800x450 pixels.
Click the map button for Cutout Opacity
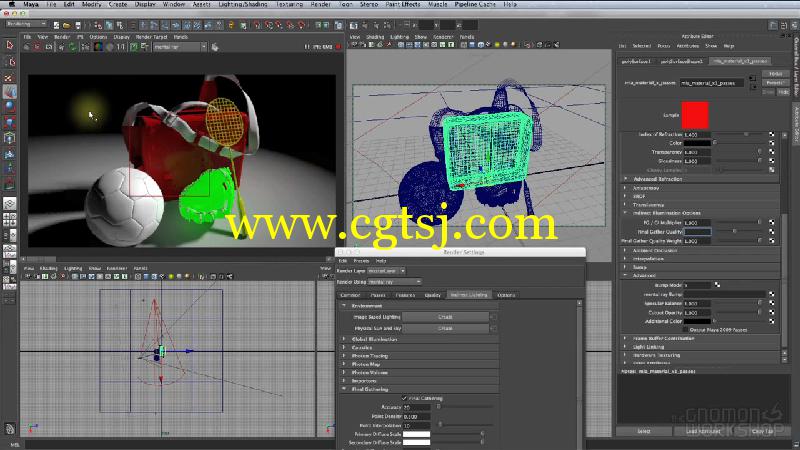(x=771, y=312)
